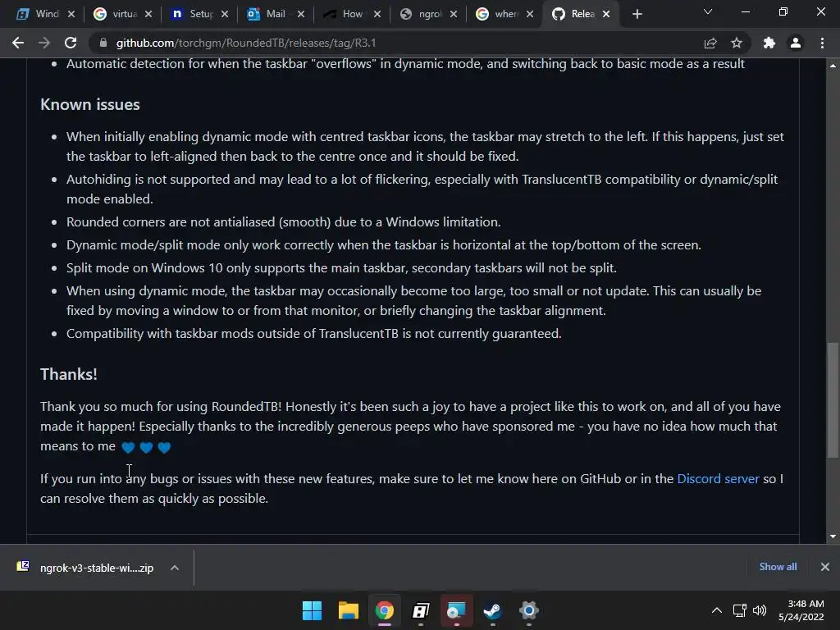Open File Explorer from the taskbar
The width and height of the screenshot is (840, 630).
pos(348,610)
